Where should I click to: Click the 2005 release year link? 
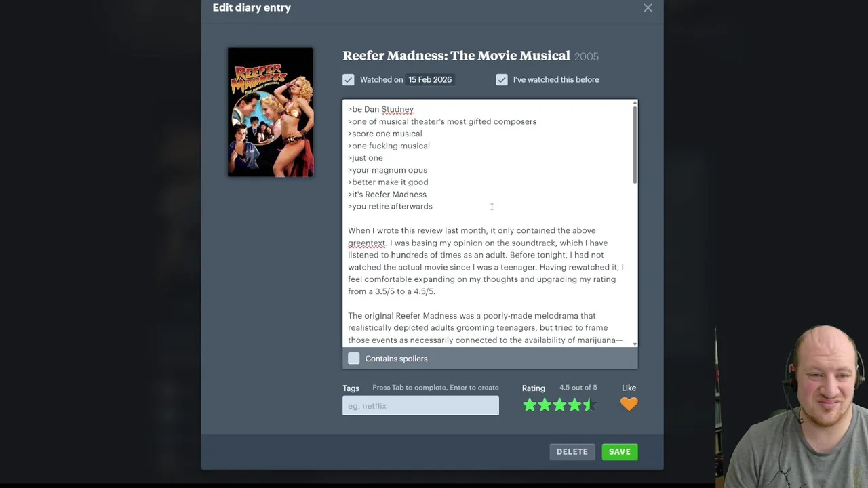point(587,57)
